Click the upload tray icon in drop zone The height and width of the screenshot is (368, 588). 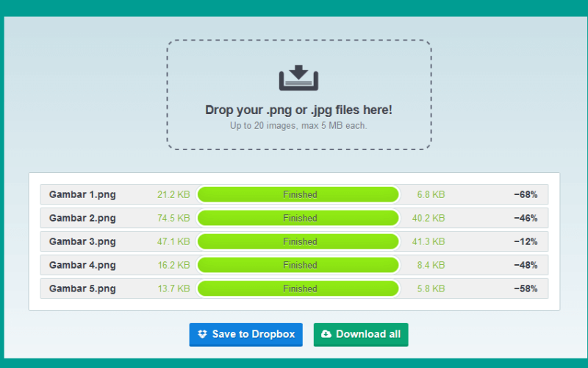coord(298,78)
